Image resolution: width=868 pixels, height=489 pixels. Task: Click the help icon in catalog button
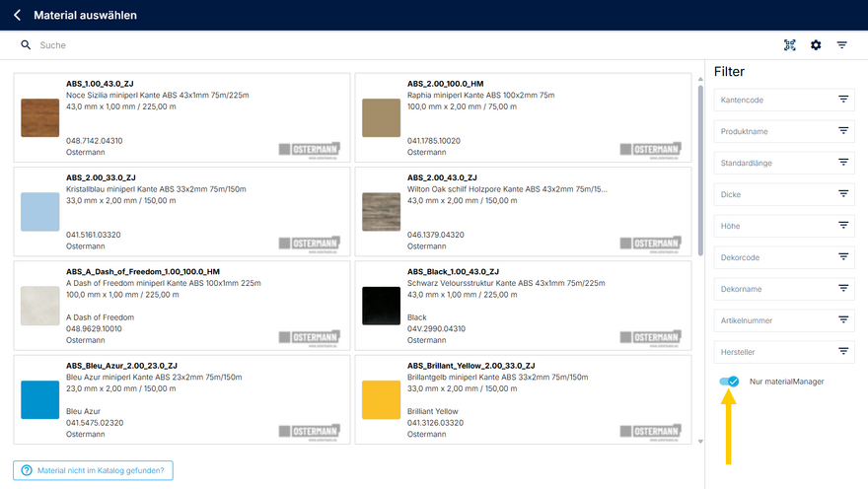click(x=27, y=470)
